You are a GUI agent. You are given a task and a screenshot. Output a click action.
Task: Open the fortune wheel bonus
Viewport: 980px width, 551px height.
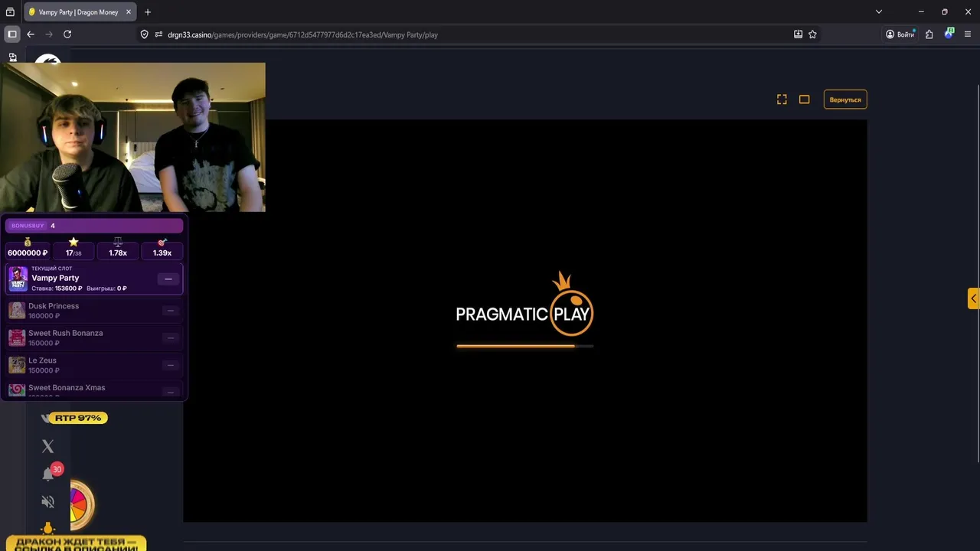(81, 504)
